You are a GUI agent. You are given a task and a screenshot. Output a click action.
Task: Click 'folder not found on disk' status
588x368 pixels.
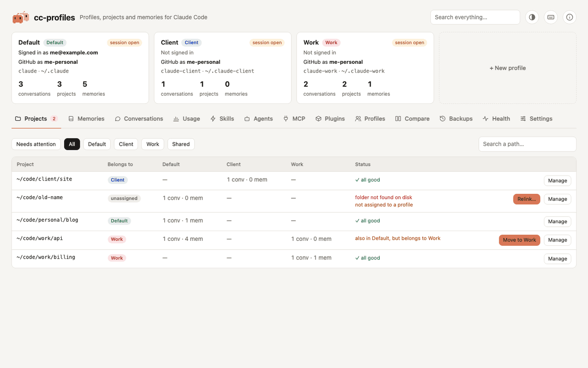point(384,197)
